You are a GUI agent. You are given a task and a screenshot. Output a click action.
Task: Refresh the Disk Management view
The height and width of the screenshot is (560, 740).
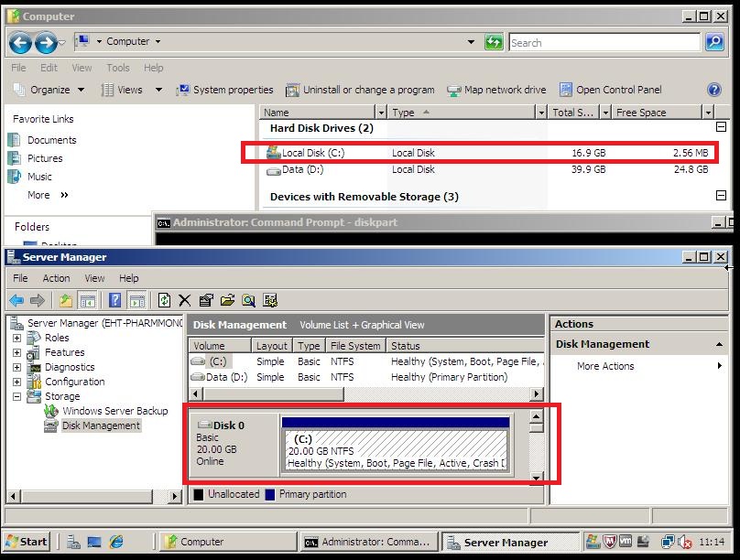(166, 300)
